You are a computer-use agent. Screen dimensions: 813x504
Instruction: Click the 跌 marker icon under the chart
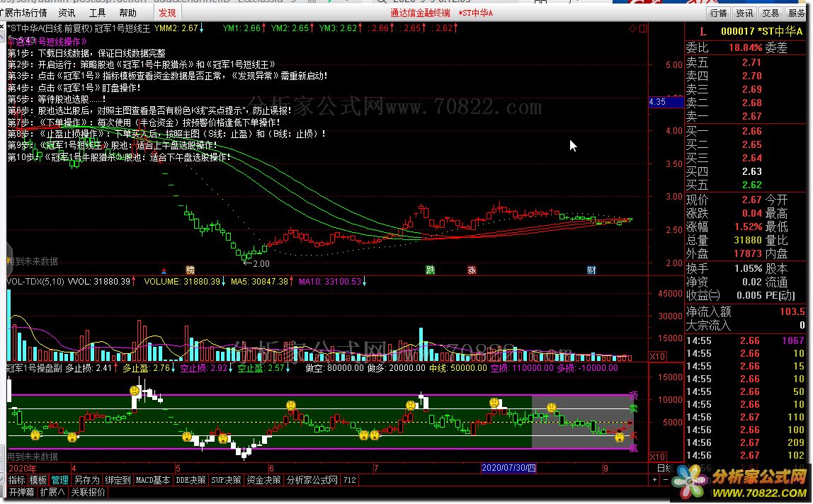point(431,270)
